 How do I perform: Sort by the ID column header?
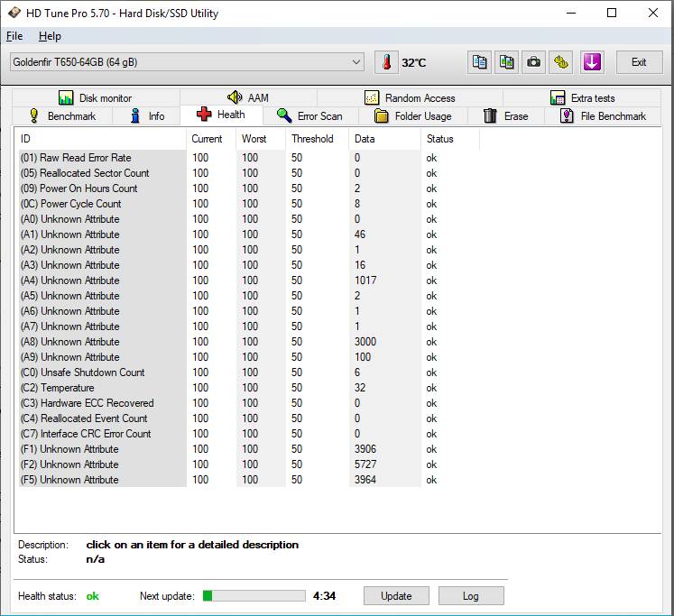pyautogui.click(x=102, y=139)
